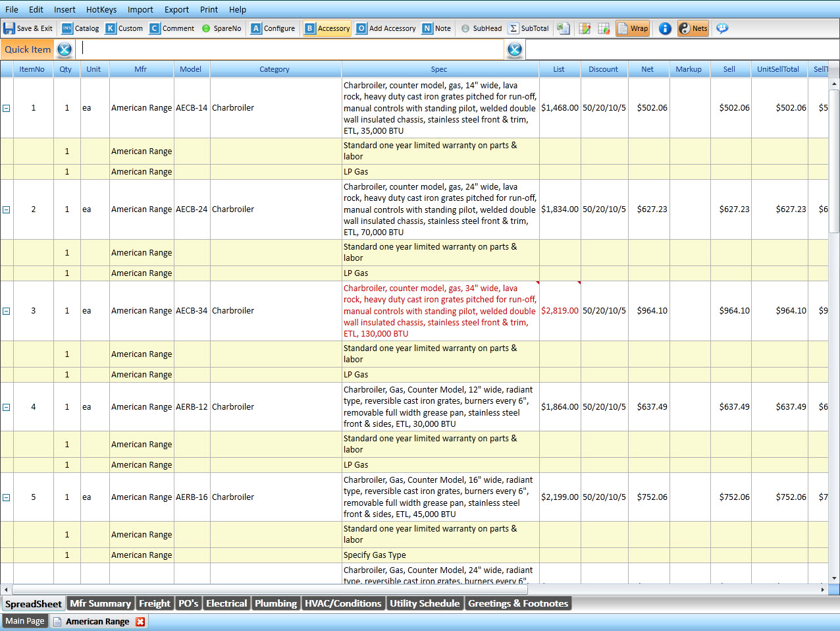Select the AECB-14 model cell
Viewport: 840px width, 631px height.
coord(192,108)
